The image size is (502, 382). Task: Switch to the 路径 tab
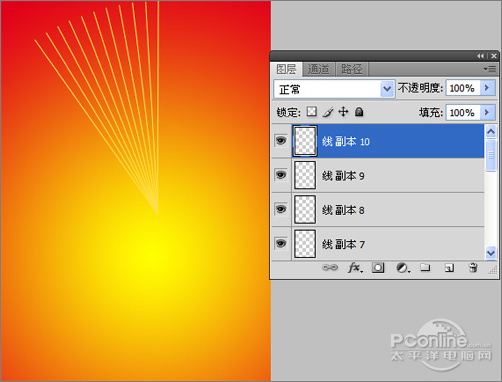pyautogui.click(x=352, y=69)
